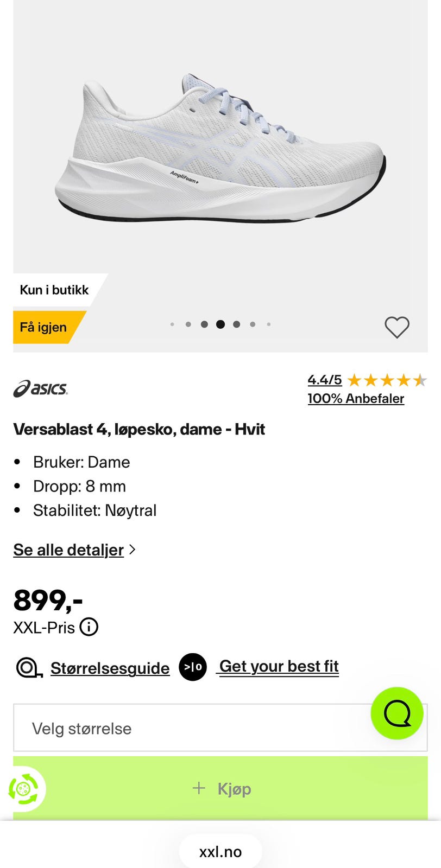Tap the white shoe product image
This screenshot has height=868, width=441.
[220, 149]
